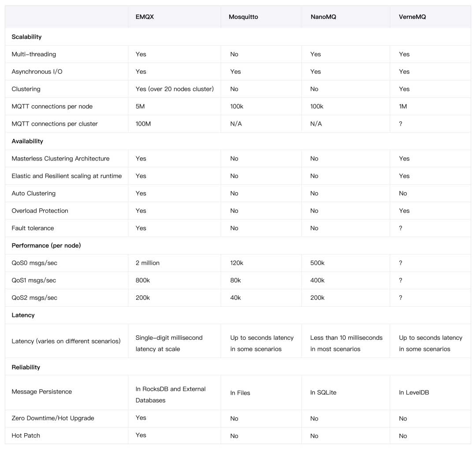Click the Availability section heading

(27, 141)
